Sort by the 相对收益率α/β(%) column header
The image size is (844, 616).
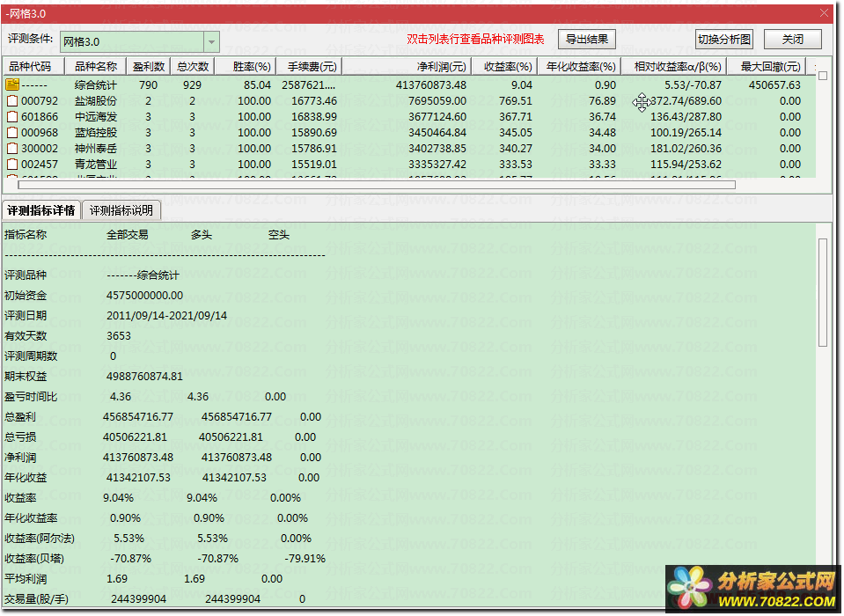(x=674, y=67)
